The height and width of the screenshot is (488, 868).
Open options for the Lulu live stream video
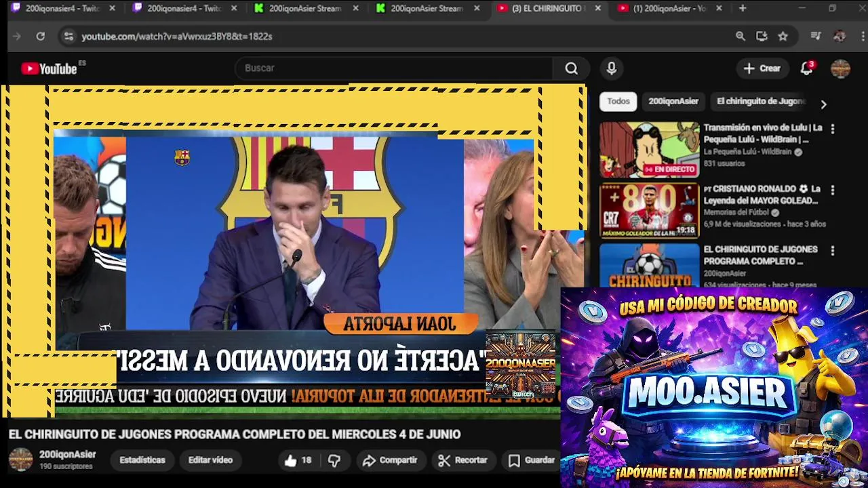(833, 128)
